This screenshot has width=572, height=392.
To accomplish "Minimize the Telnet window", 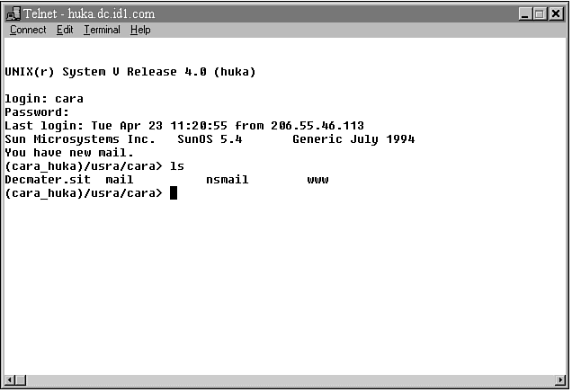I will [x=528, y=14].
